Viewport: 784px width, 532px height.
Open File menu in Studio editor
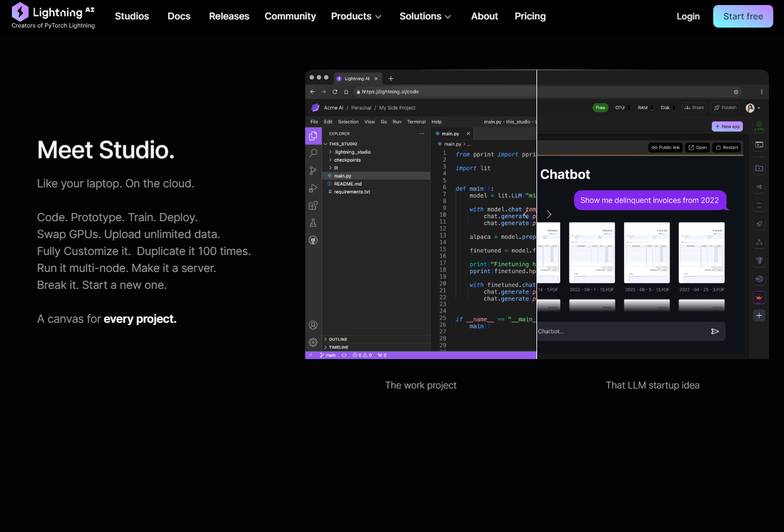(314, 122)
